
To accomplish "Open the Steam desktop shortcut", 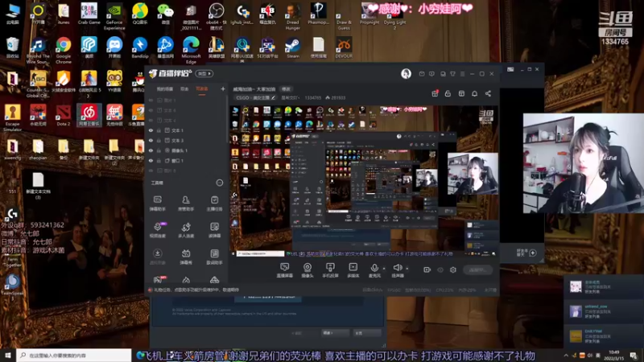I will [x=293, y=47].
